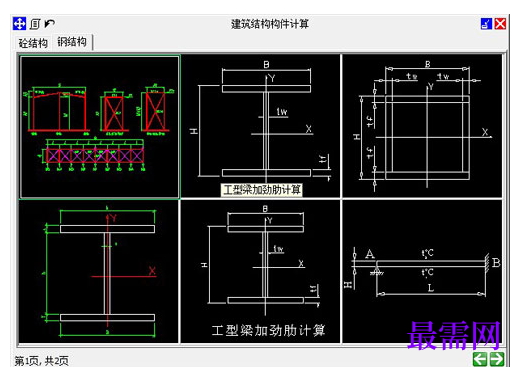Close the 建筑结构构件计算 window
519x367 pixels.
500,24
